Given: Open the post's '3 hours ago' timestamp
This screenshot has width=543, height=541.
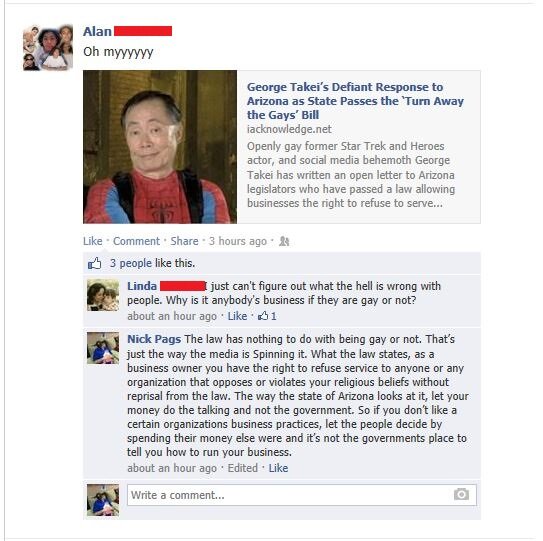Looking at the screenshot, I should pyautogui.click(x=238, y=241).
